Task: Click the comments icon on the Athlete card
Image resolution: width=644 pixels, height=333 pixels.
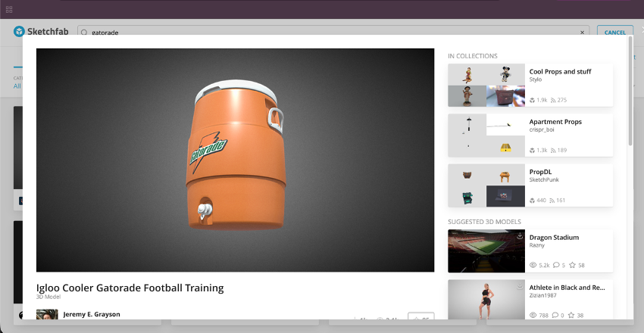Action: (x=556, y=316)
